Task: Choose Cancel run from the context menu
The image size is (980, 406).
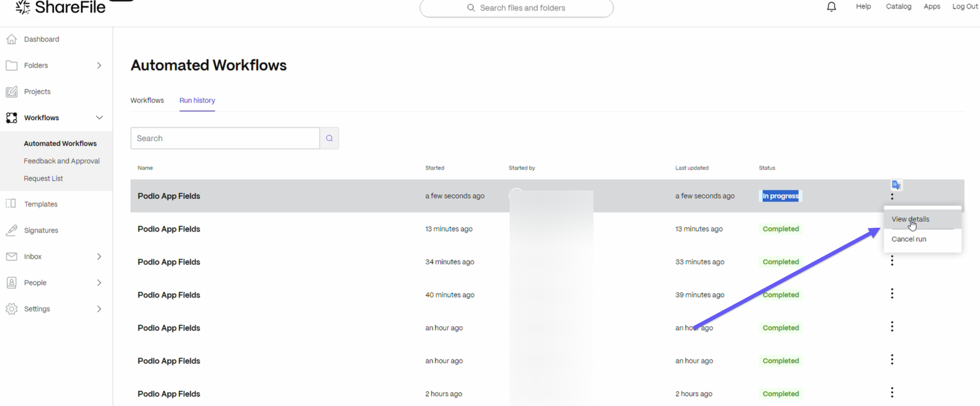Action: click(x=922, y=239)
